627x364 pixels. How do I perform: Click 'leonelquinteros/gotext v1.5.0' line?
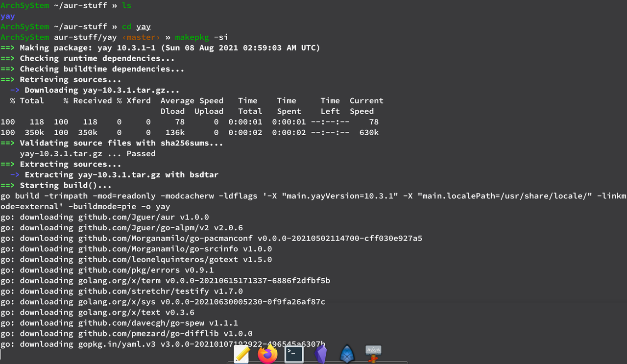pos(136,260)
